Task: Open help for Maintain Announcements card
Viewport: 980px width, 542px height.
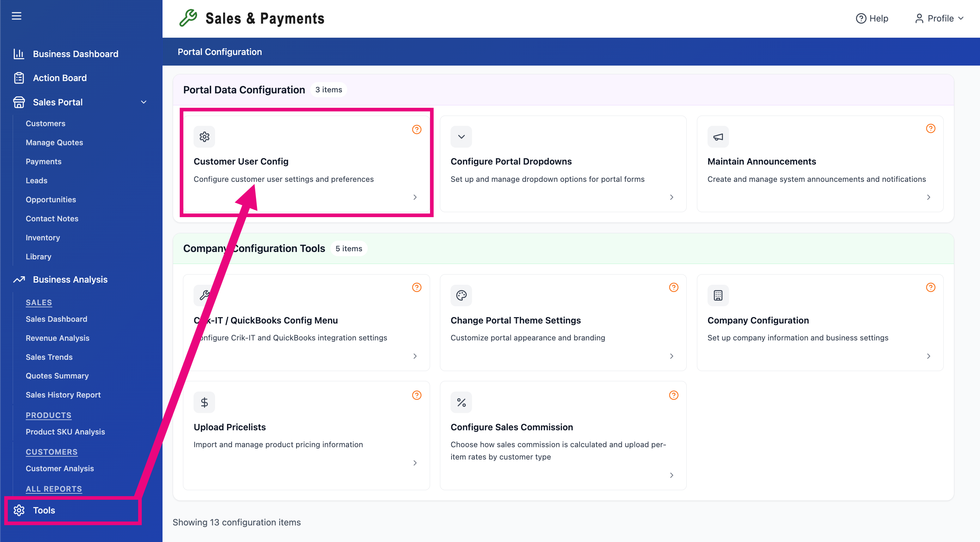Action: [x=931, y=129]
